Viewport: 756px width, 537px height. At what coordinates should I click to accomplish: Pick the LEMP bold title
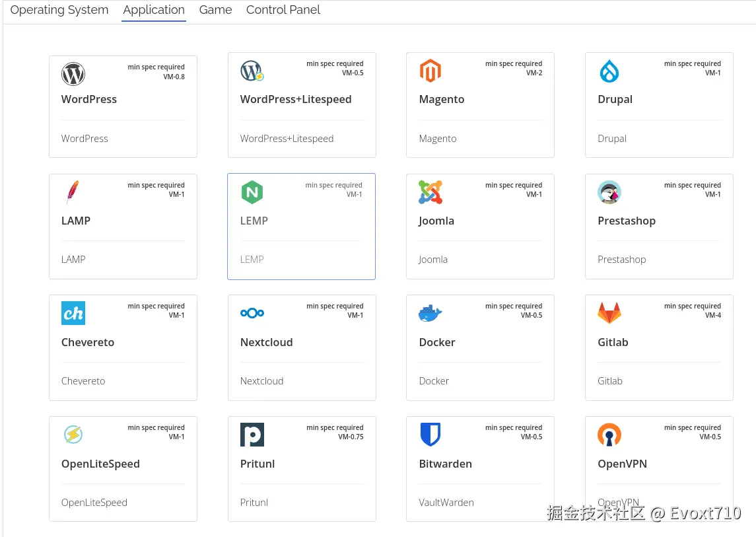point(254,221)
